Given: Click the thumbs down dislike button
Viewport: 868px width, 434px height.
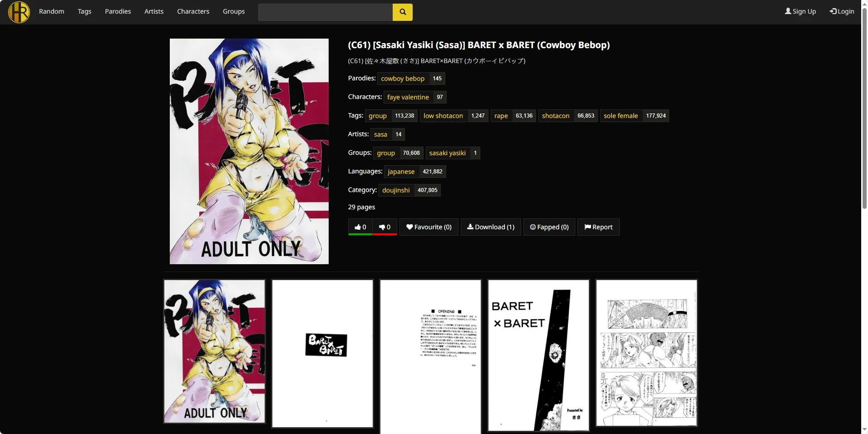Looking at the screenshot, I should click(x=385, y=227).
